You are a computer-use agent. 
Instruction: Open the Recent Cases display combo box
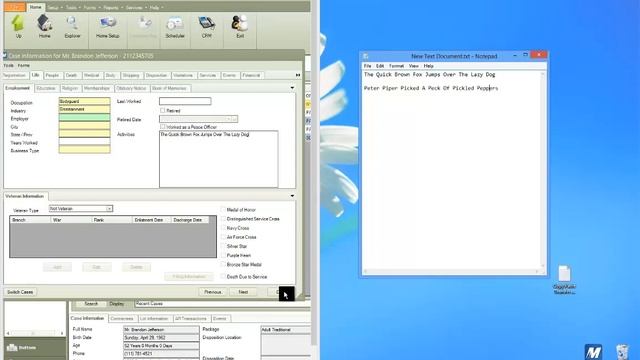(x=222, y=304)
